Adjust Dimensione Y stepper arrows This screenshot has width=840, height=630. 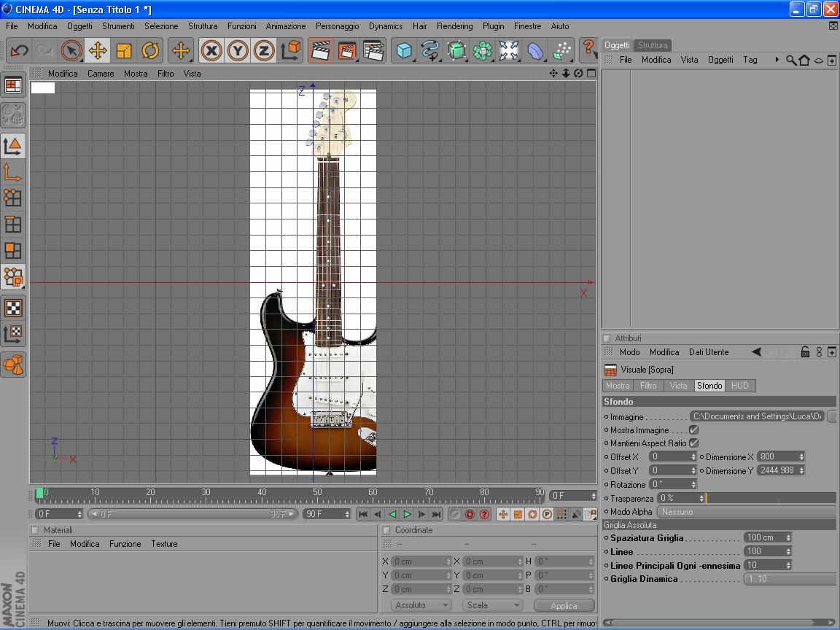click(801, 471)
